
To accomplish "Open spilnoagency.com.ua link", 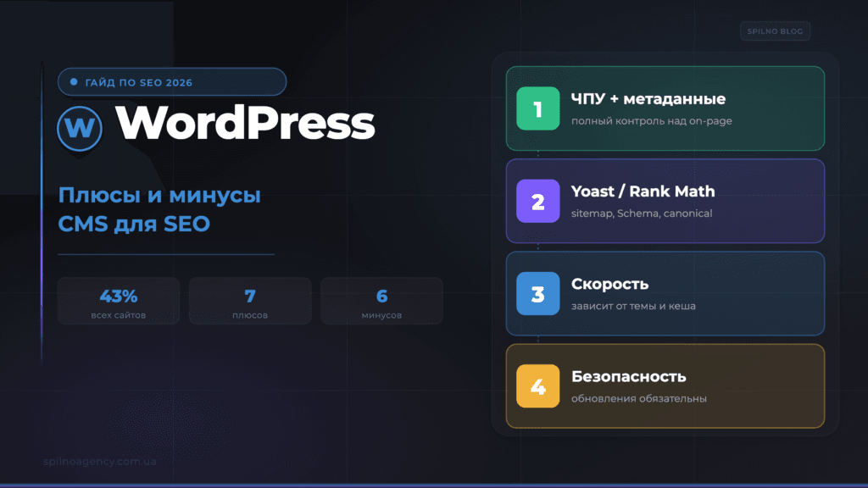I will (100, 462).
